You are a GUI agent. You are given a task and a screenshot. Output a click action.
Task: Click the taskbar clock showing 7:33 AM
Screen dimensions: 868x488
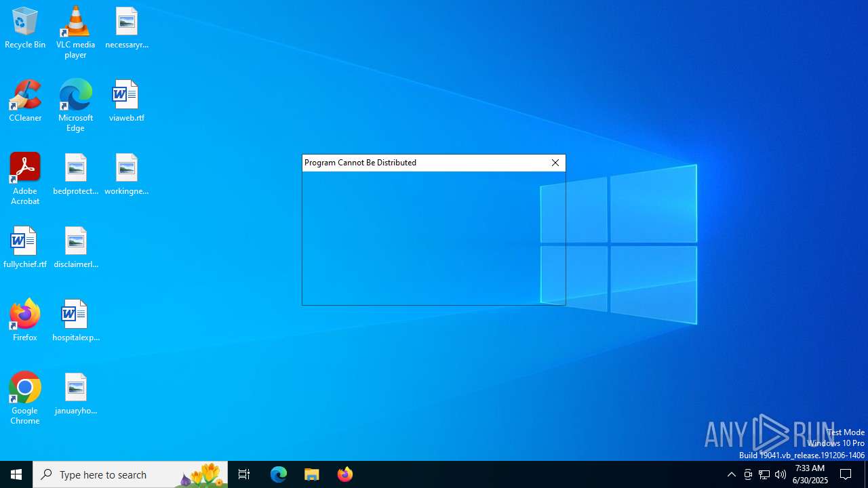pyautogui.click(x=810, y=474)
